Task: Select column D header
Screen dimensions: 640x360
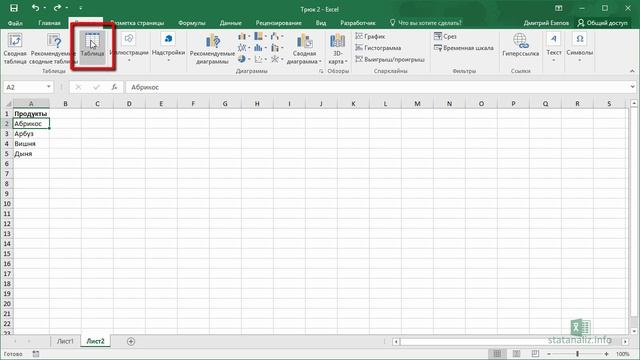Action: 129,104
